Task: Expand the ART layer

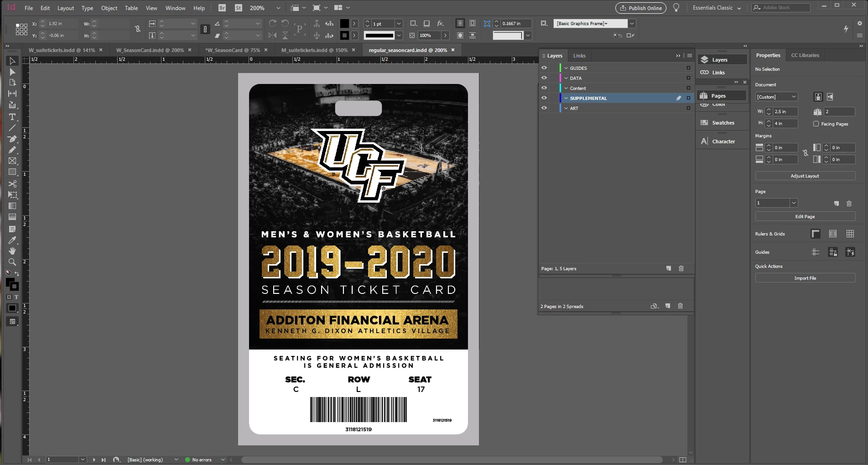Action: click(x=566, y=108)
